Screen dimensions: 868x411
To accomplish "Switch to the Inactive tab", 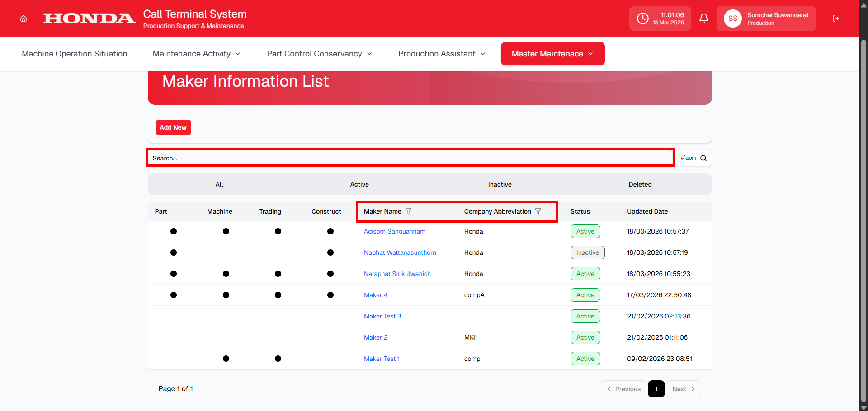I will point(500,184).
